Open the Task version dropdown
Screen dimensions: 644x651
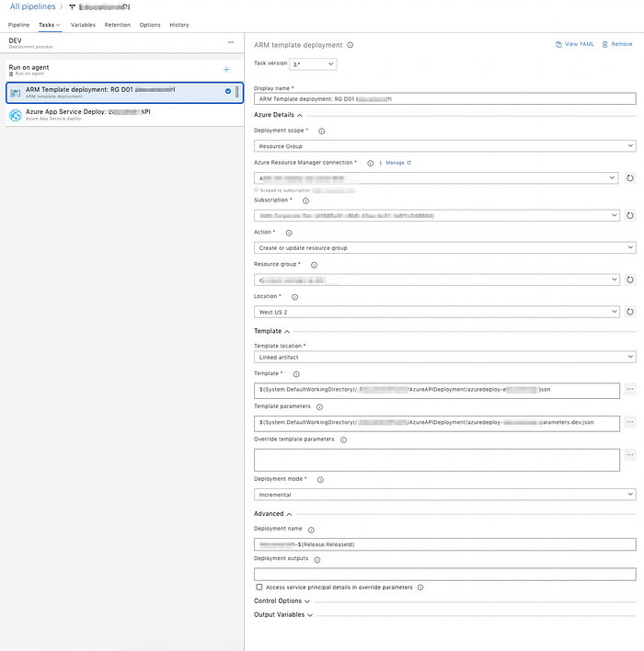[x=313, y=64]
